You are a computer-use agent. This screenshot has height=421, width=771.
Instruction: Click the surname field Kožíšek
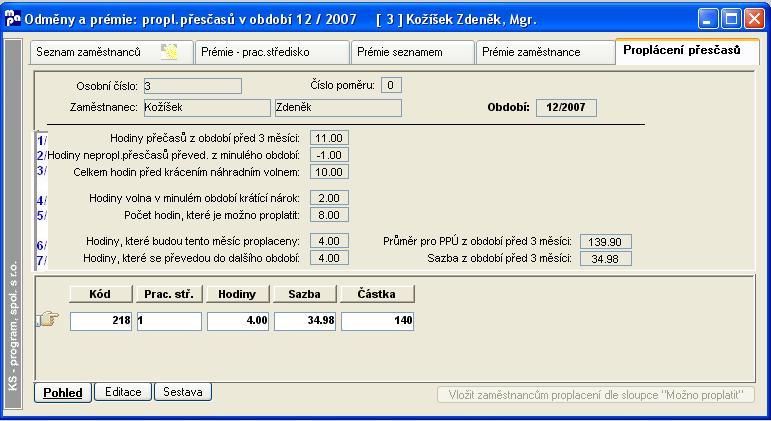pos(207,108)
